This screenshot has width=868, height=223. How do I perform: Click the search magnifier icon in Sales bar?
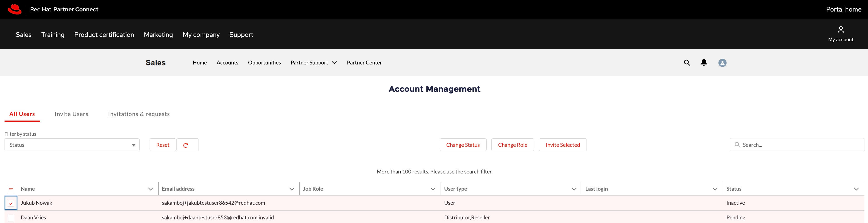(687, 63)
